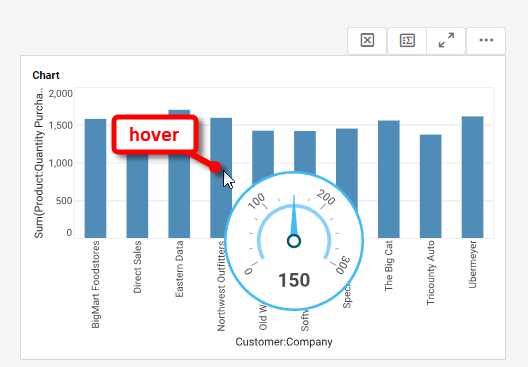Click the Ubermeyer axis label

coord(472,264)
